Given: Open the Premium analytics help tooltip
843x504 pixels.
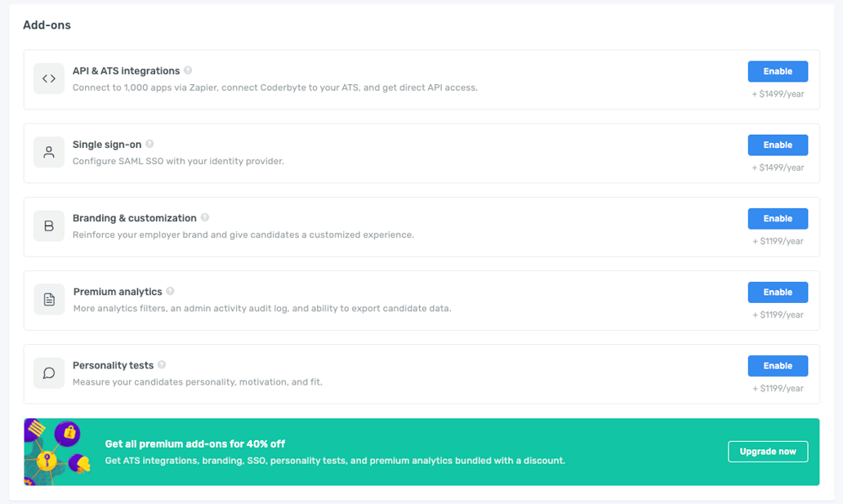Looking at the screenshot, I should point(170,292).
